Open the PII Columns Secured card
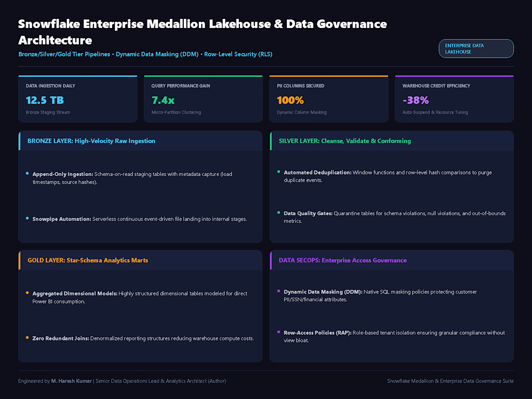 click(329, 99)
